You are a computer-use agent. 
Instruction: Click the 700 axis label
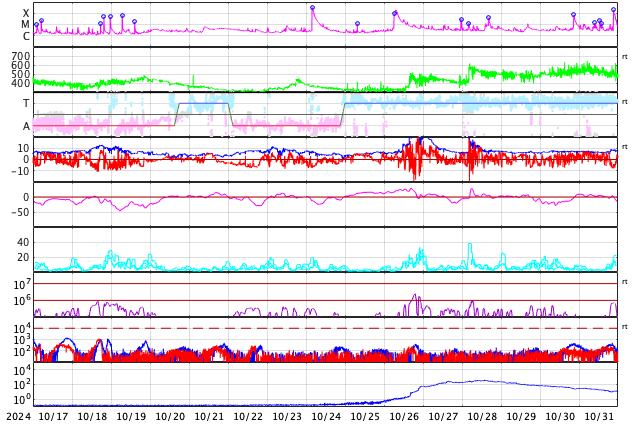[x=21, y=56]
